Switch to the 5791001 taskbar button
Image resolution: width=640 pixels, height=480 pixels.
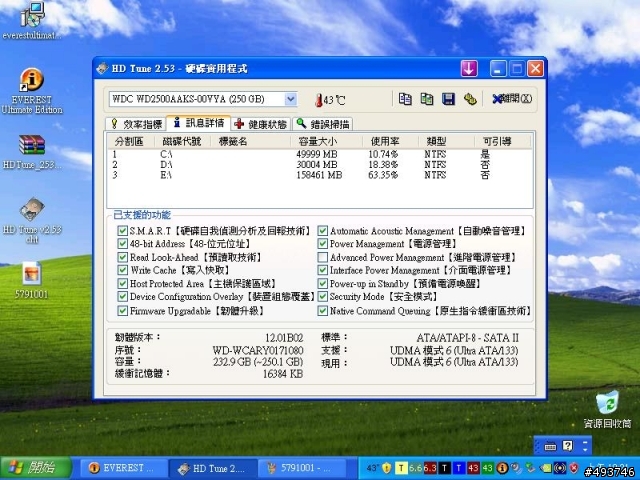point(302,468)
